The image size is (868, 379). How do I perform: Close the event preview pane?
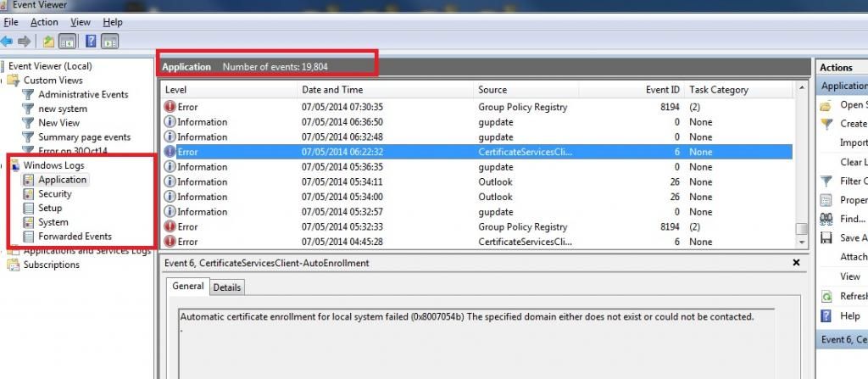(x=796, y=263)
